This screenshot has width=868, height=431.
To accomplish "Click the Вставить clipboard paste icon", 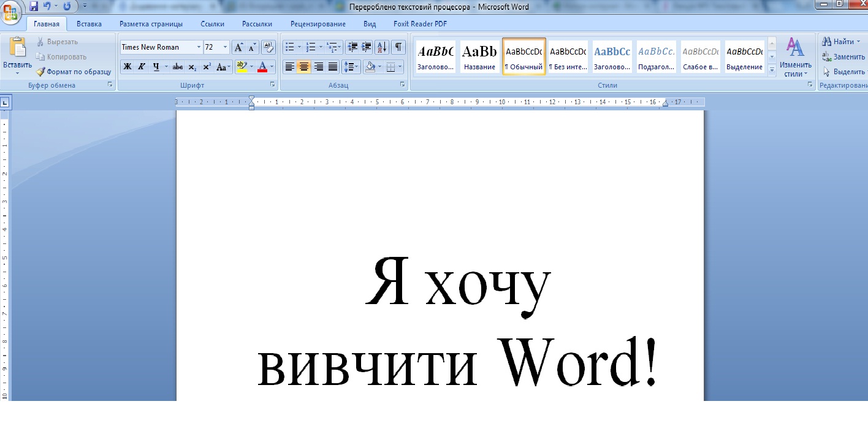I will click(x=18, y=48).
